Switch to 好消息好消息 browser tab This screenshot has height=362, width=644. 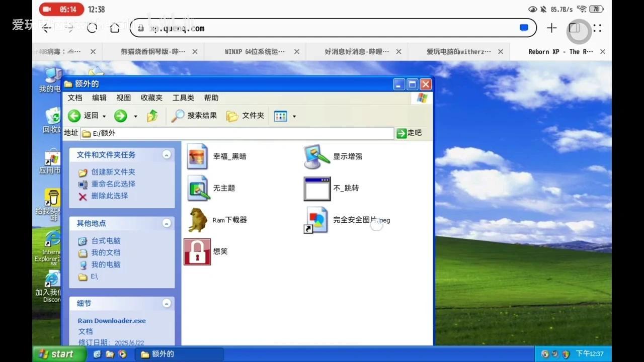(x=357, y=51)
